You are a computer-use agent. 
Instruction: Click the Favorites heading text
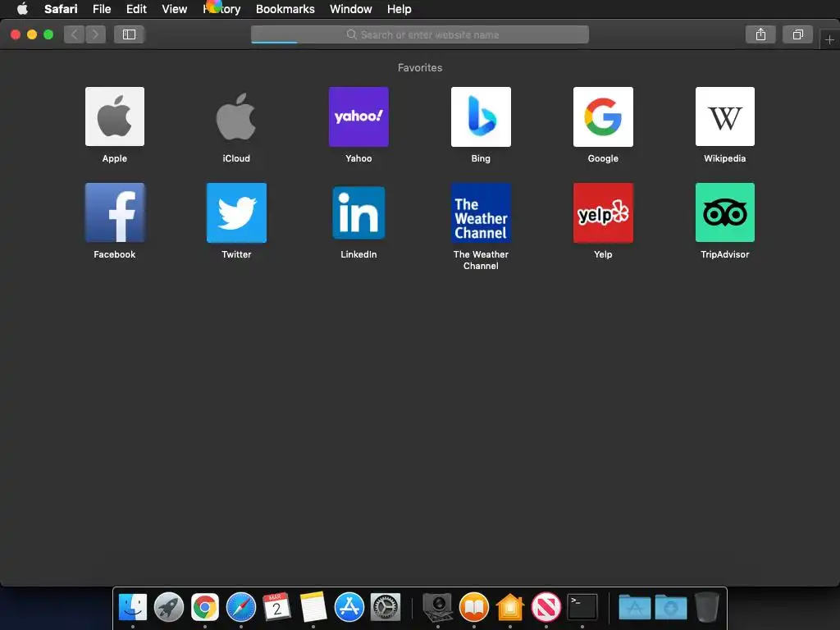point(420,67)
